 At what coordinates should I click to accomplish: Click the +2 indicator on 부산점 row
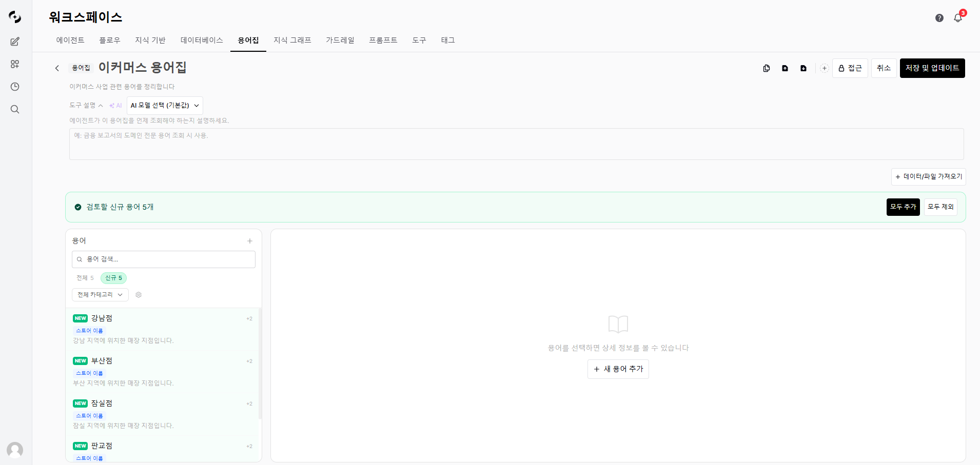pos(249,361)
